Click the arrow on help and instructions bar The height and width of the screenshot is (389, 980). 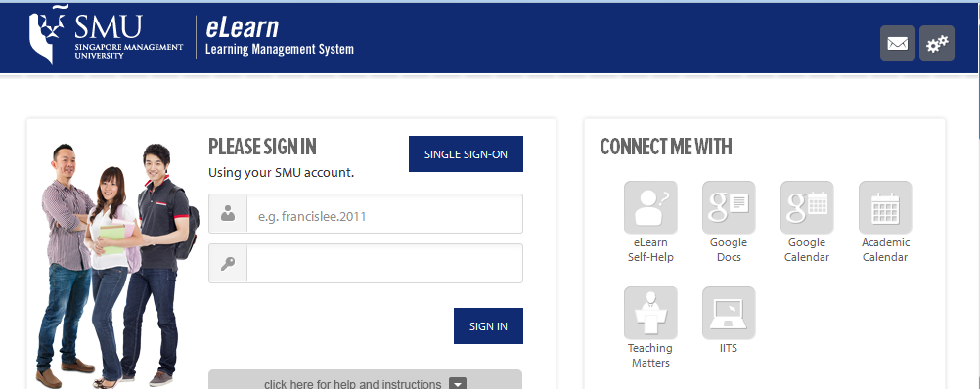tap(458, 383)
